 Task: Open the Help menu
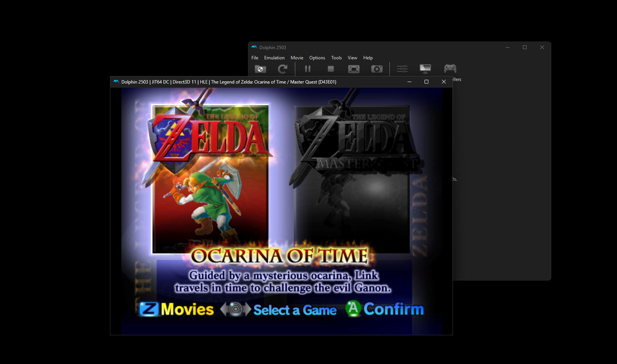368,58
